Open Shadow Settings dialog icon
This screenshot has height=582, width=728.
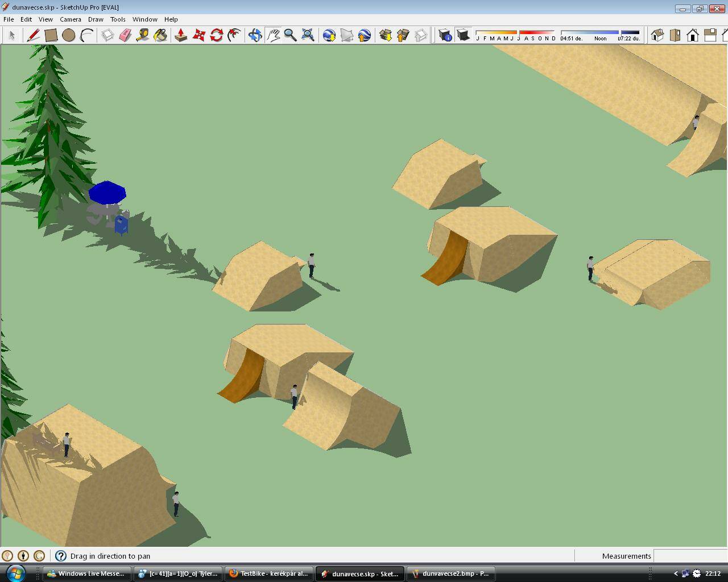pyautogui.click(x=445, y=35)
